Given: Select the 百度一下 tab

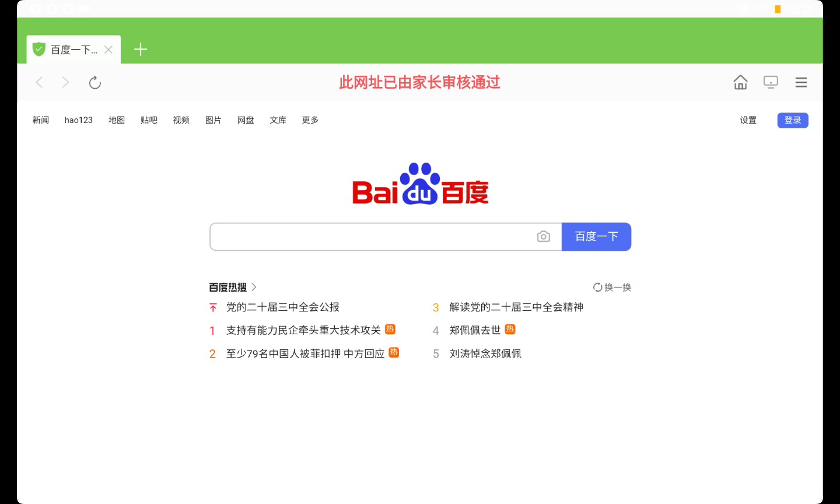Looking at the screenshot, I should point(73,50).
